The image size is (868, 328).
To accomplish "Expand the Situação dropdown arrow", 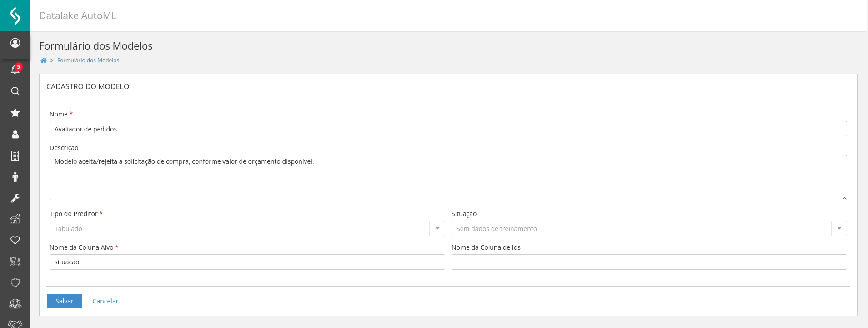I will (x=839, y=228).
